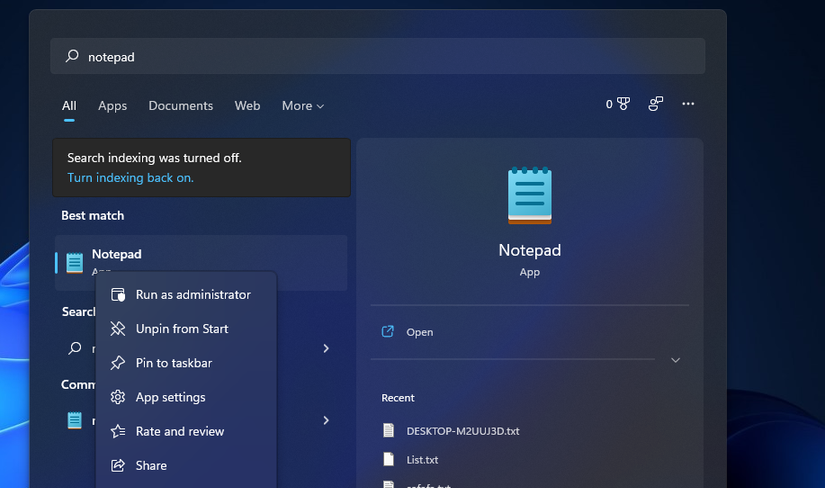This screenshot has height=488, width=825.
Task: Click the Notepad title in preview pane
Action: click(x=530, y=250)
